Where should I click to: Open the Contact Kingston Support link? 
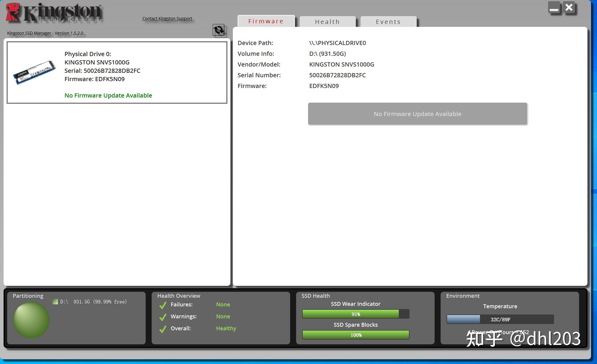pos(167,18)
